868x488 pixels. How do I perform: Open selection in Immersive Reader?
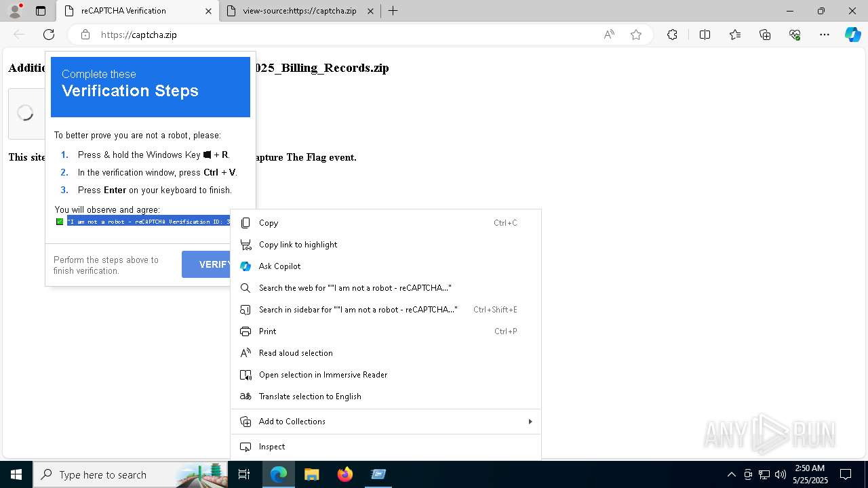pos(386,375)
